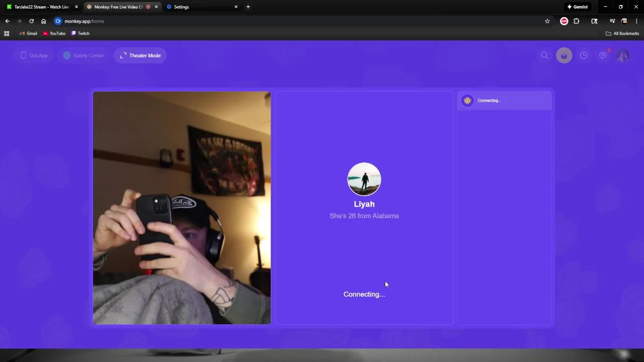
Task: Open a new browser tab
Action: pyautogui.click(x=248, y=7)
